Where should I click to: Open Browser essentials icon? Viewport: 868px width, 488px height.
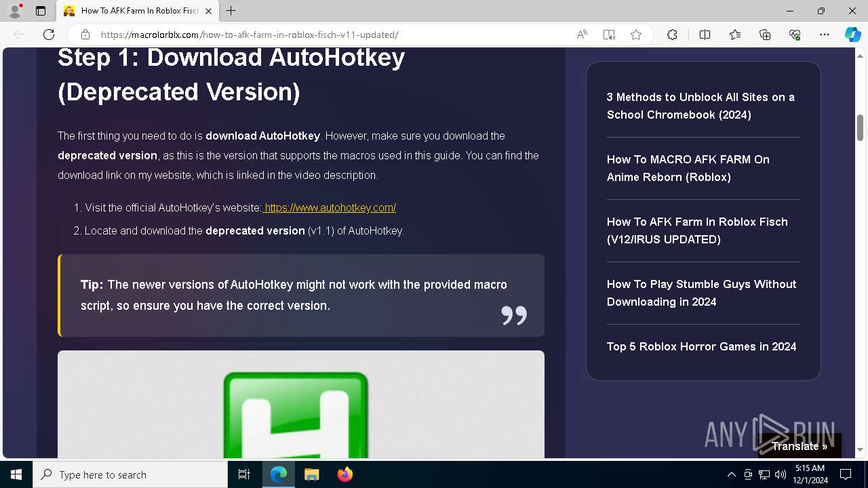(x=795, y=35)
